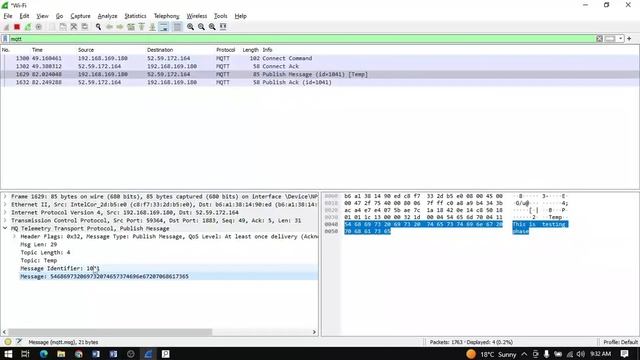The height and width of the screenshot is (360, 640).
Task: Select packet 1632 Publish Ack row
Action: pyautogui.click(x=320, y=82)
